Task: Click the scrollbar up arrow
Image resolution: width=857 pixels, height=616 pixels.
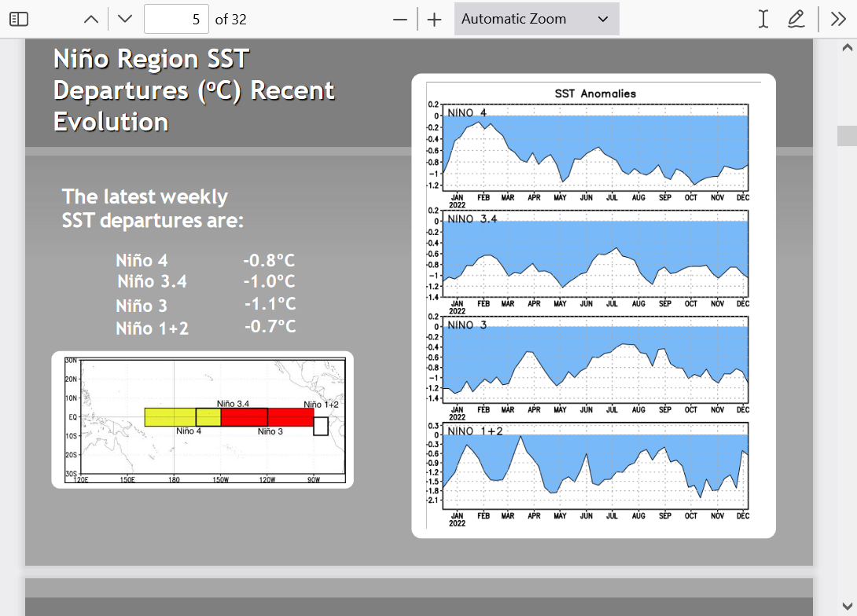Action: pos(847,48)
